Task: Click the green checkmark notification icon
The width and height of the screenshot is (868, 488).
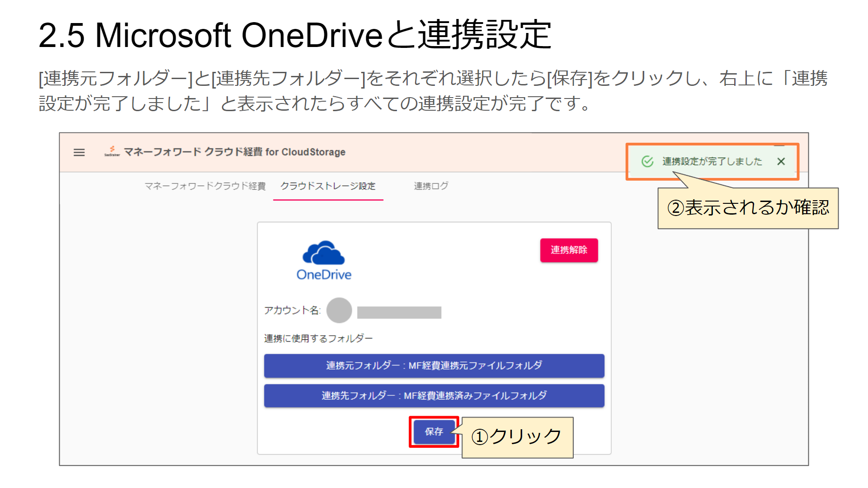Action: point(647,161)
